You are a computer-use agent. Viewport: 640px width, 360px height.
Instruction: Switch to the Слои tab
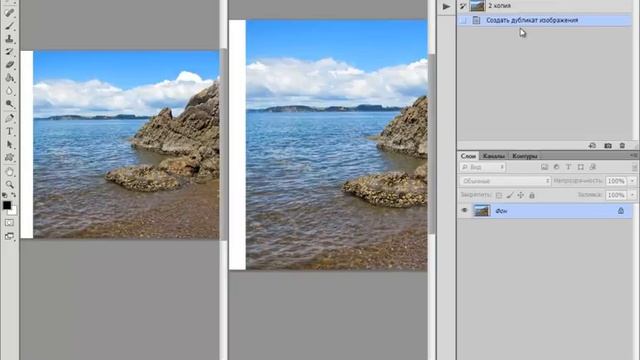pos(468,156)
